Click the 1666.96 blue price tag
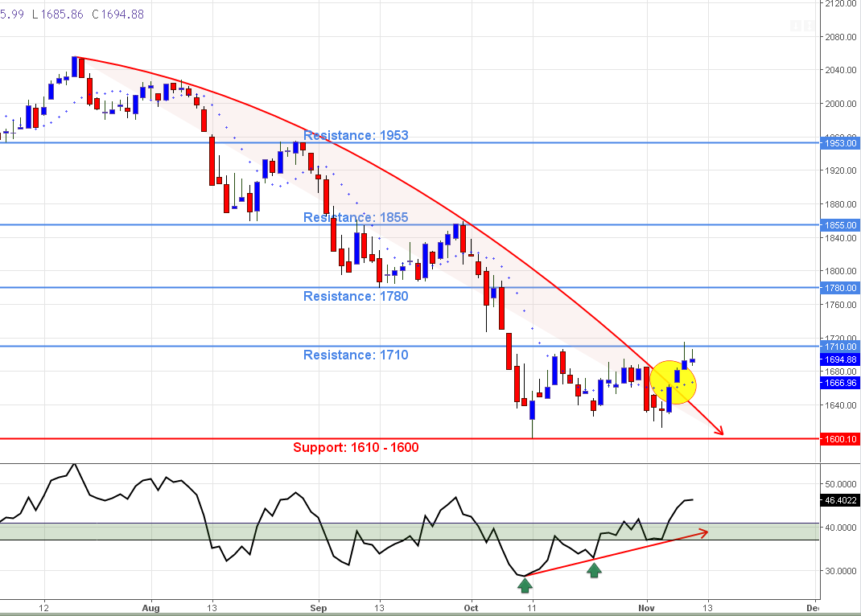The image size is (861, 616). pos(839,383)
